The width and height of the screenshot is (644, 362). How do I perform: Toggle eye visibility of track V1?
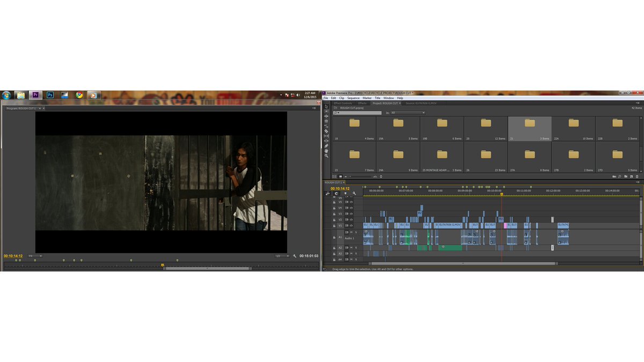(351, 226)
